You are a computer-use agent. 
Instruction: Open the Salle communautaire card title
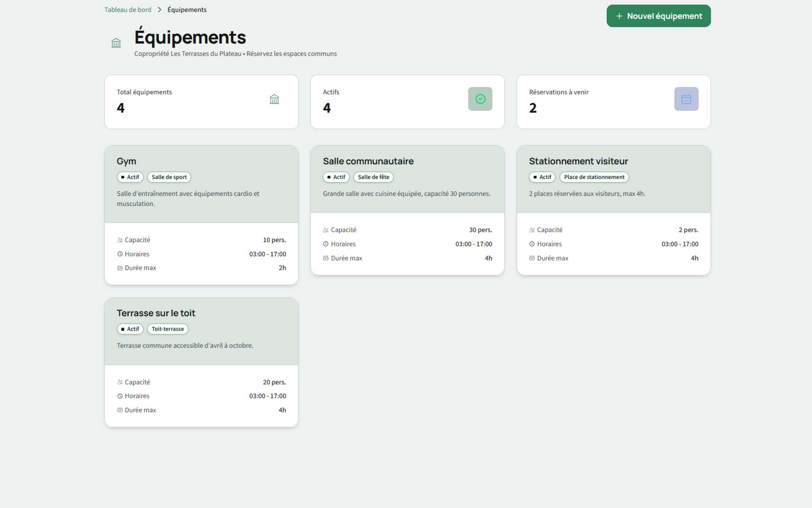(368, 161)
